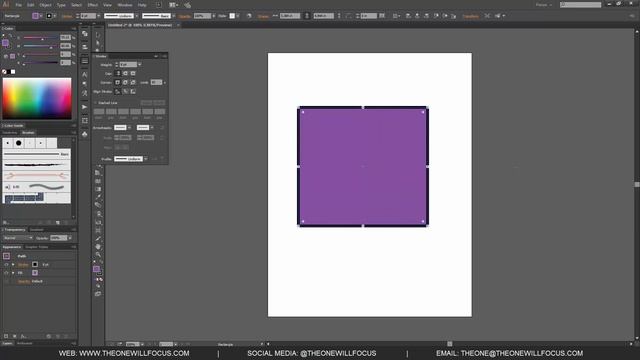This screenshot has width=640, height=360.
Task: Open the File menu
Action: (x=19, y=5)
